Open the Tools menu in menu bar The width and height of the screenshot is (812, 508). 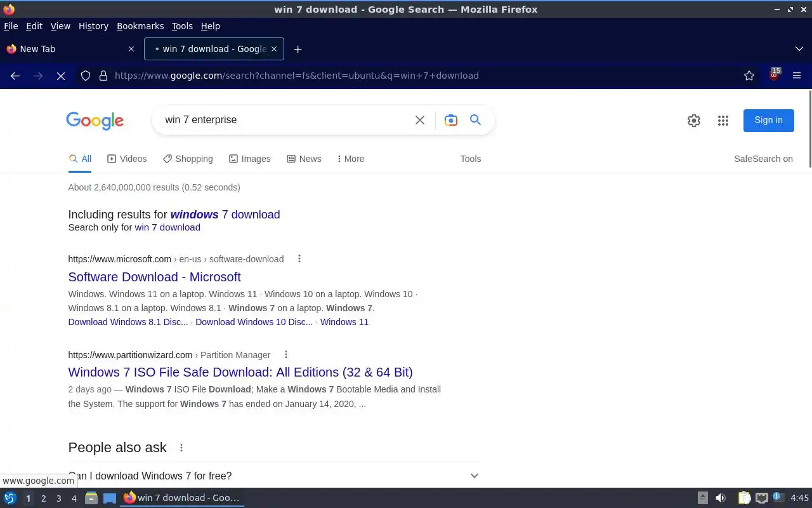point(182,26)
